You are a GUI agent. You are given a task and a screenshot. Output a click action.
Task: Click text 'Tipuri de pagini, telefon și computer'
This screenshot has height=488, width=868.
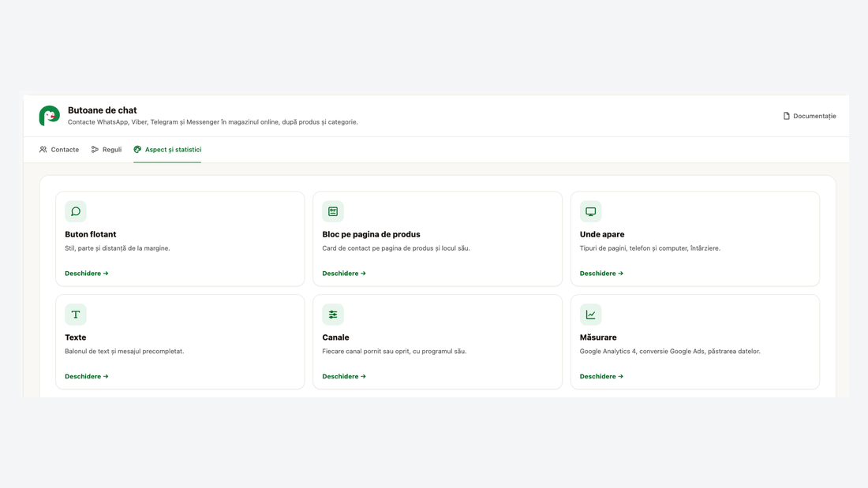pos(634,248)
